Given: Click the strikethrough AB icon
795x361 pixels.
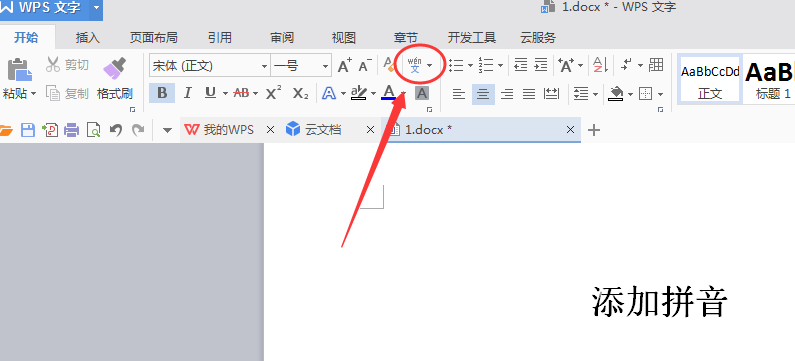Looking at the screenshot, I should pyautogui.click(x=241, y=93).
